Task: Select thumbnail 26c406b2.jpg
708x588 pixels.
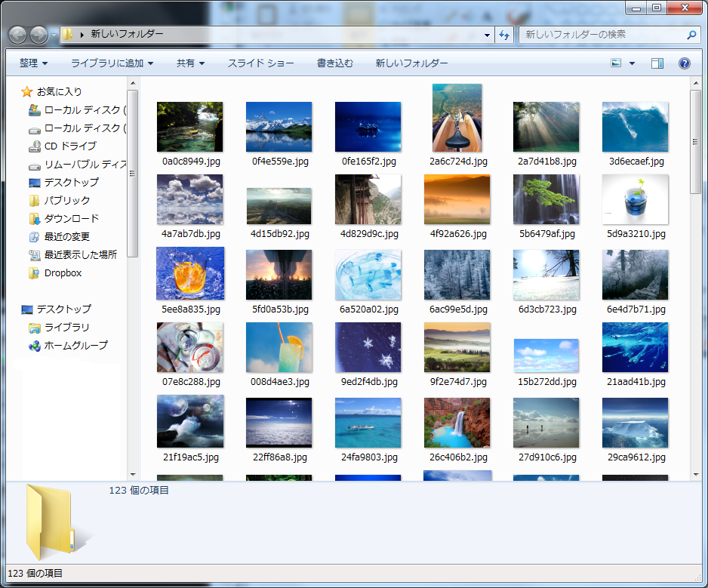Action: (x=457, y=423)
